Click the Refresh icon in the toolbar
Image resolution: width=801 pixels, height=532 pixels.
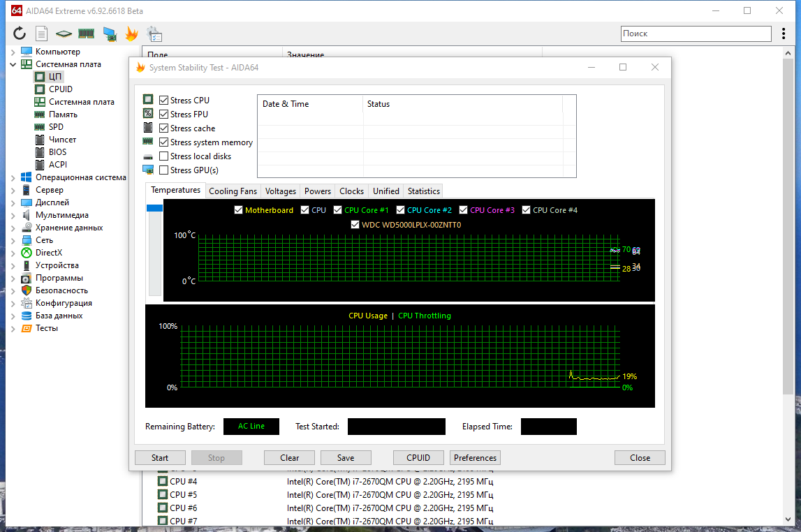pos(20,34)
